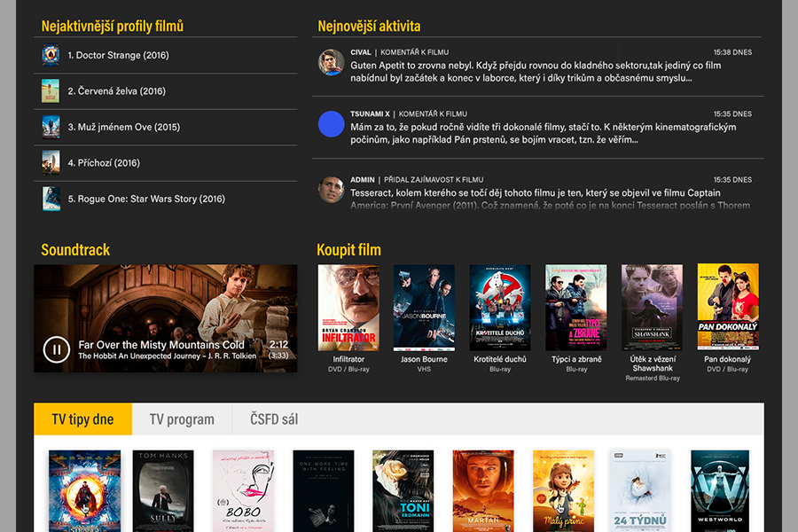Viewport: 798px width, 532px height.
Task: Open the Krotitelé duchů poster
Action: (x=500, y=307)
